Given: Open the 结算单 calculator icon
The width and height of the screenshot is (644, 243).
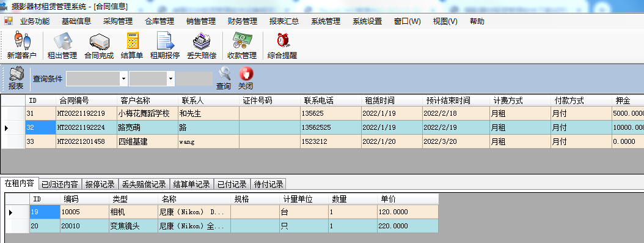Looking at the screenshot, I should click(x=132, y=46).
